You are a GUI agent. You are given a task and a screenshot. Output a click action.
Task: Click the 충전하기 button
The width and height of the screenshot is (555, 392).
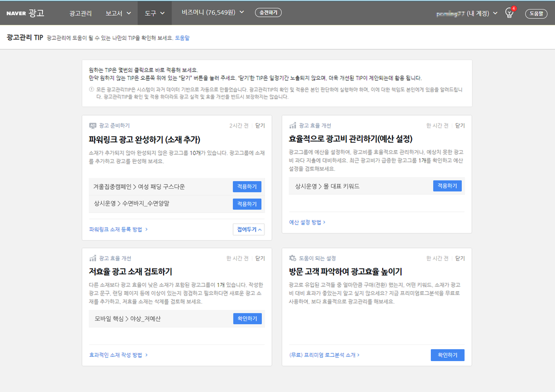coord(268,13)
